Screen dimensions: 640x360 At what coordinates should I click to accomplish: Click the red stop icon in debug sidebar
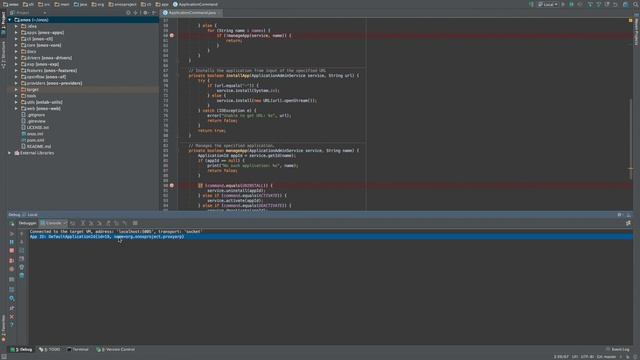(x=11, y=251)
